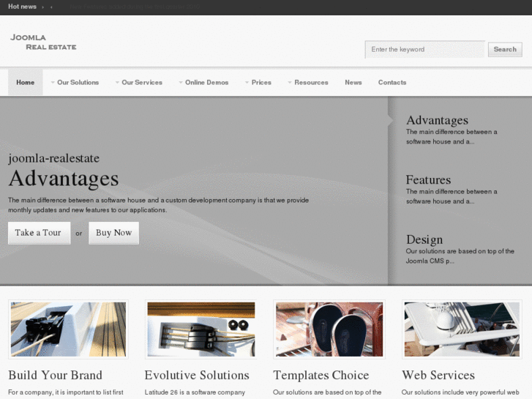
Task: Focus the Enter the keyword search field
Action: 424,50
